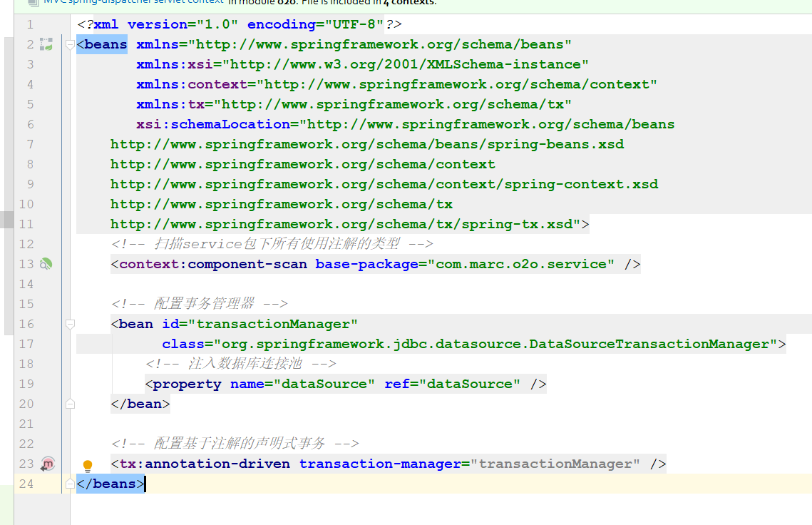Click line number 21 in the gutter

pos(26,424)
